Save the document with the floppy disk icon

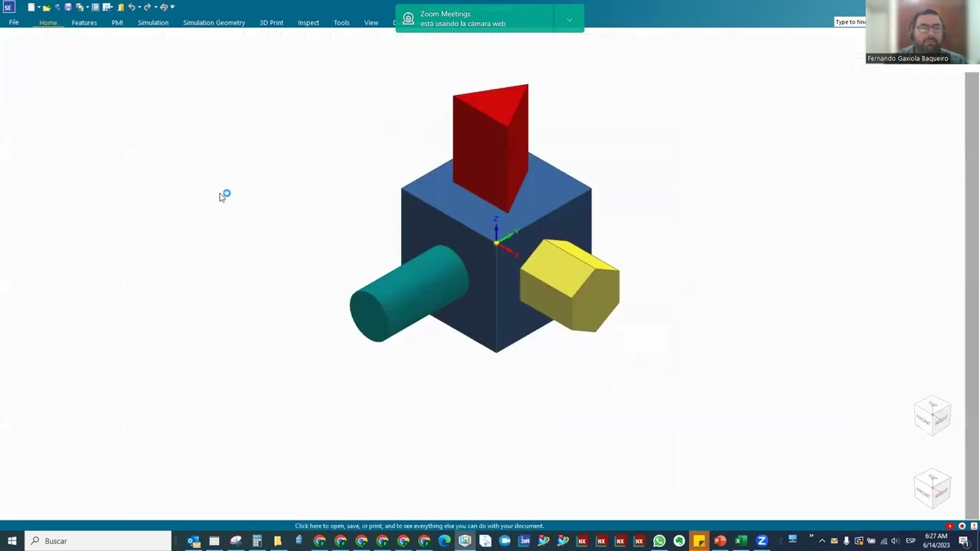coord(68,8)
